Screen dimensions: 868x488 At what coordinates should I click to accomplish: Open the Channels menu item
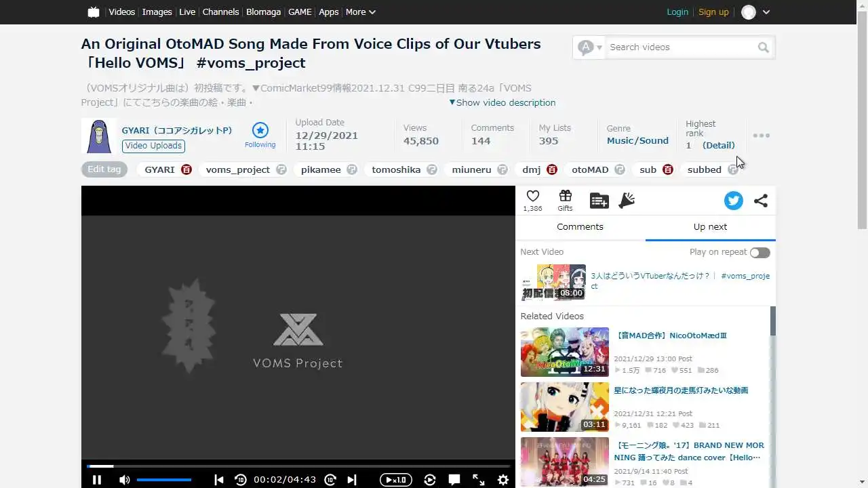click(x=220, y=12)
